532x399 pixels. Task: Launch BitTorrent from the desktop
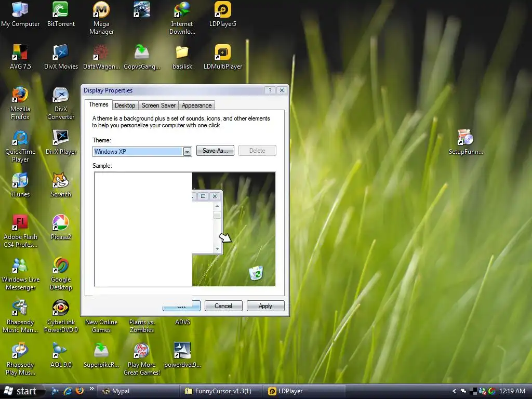[x=61, y=15]
